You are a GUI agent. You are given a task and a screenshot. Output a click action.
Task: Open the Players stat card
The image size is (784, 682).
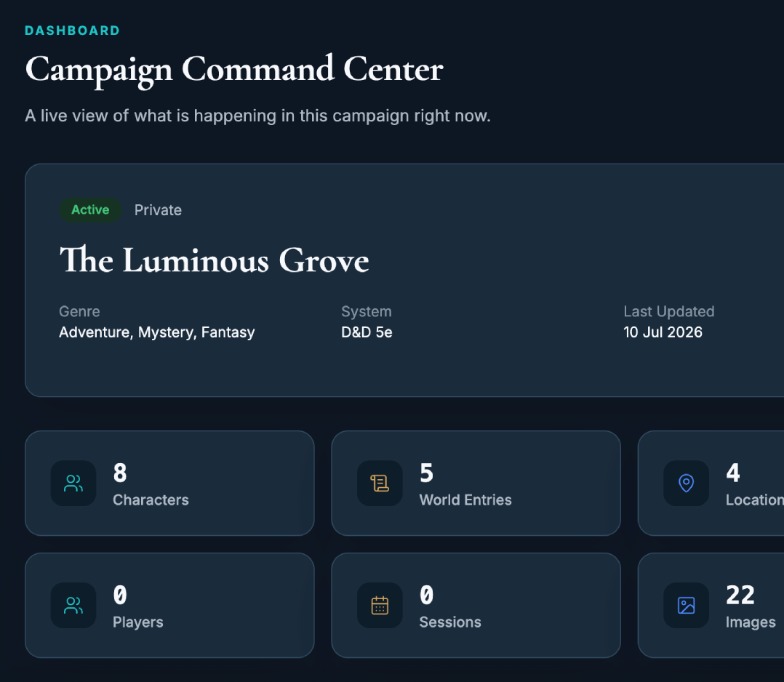pyautogui.click(x=169, y=606)
